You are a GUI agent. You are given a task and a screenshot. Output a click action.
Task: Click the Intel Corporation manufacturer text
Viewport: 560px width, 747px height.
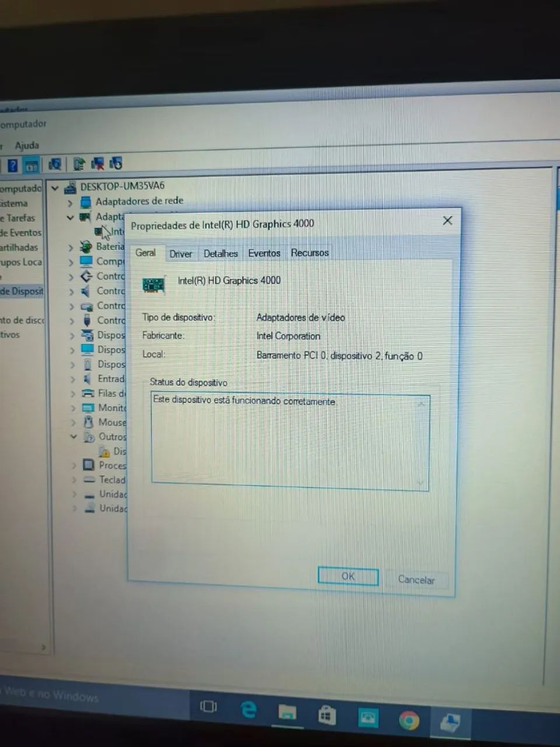pos(288,336)
